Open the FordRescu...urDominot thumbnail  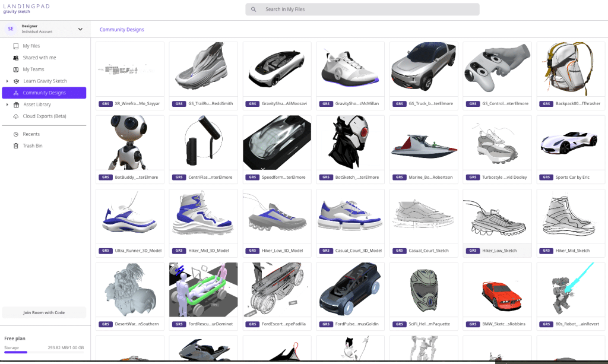click(x=203, y=290)
